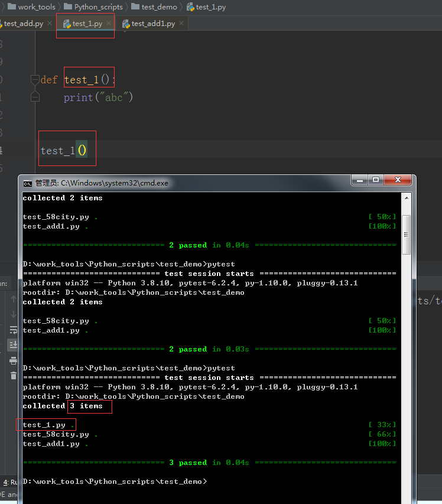The height and width of the screenshot is (504, 442).
Task: Click "2 passed in 0.03s" summary in cmd
Action: click(x=209, y=349)
